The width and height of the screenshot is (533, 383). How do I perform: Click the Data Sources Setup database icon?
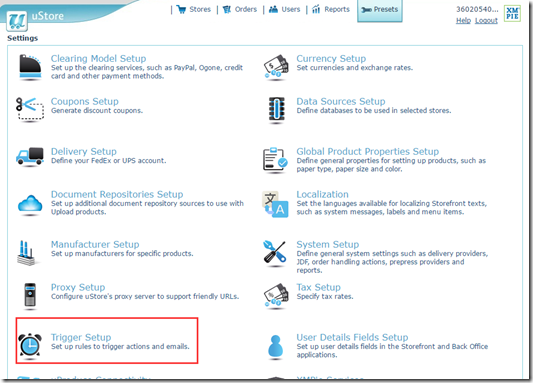point(276,109)
